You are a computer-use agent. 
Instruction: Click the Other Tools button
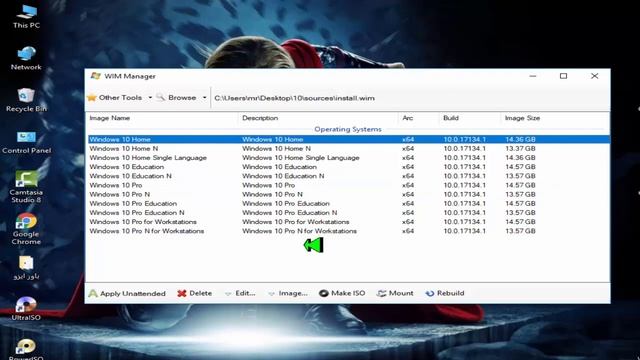click(115, 98)
